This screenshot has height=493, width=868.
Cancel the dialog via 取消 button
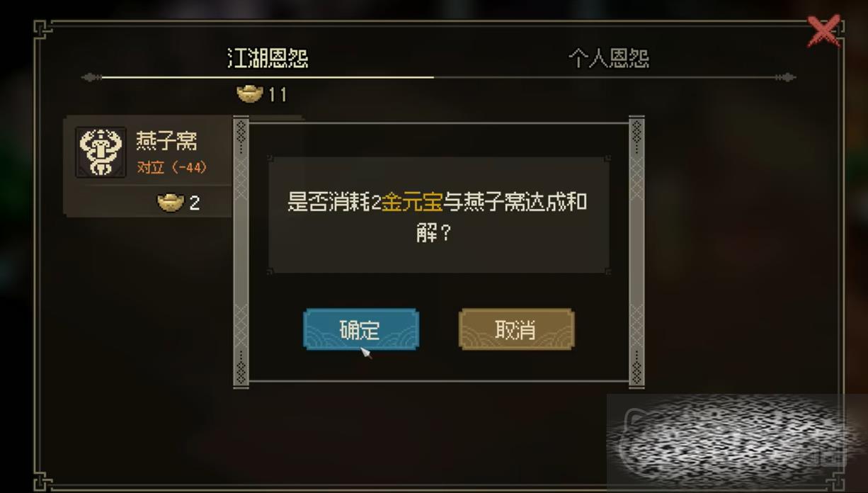point(516,329)
